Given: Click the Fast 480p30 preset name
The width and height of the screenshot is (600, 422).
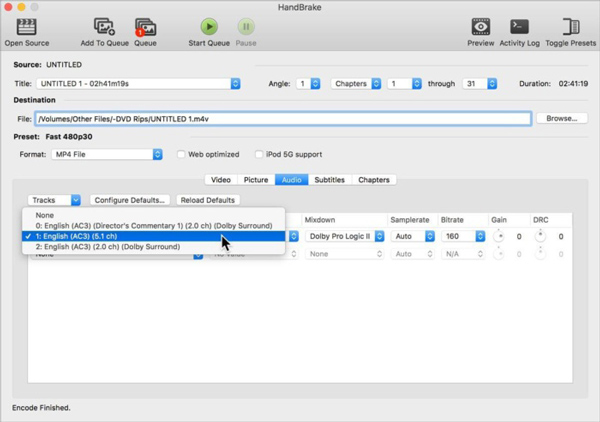Looking at the screenshot, I should (69, 137).
